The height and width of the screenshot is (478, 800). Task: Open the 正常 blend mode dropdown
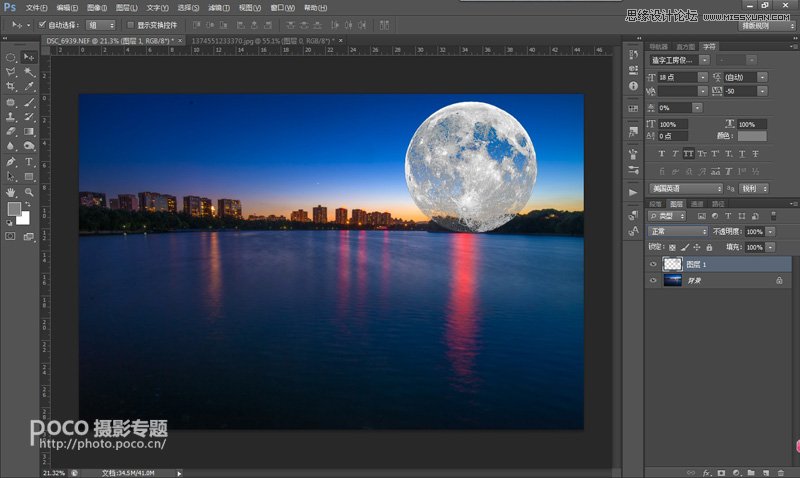click(678, 232)
